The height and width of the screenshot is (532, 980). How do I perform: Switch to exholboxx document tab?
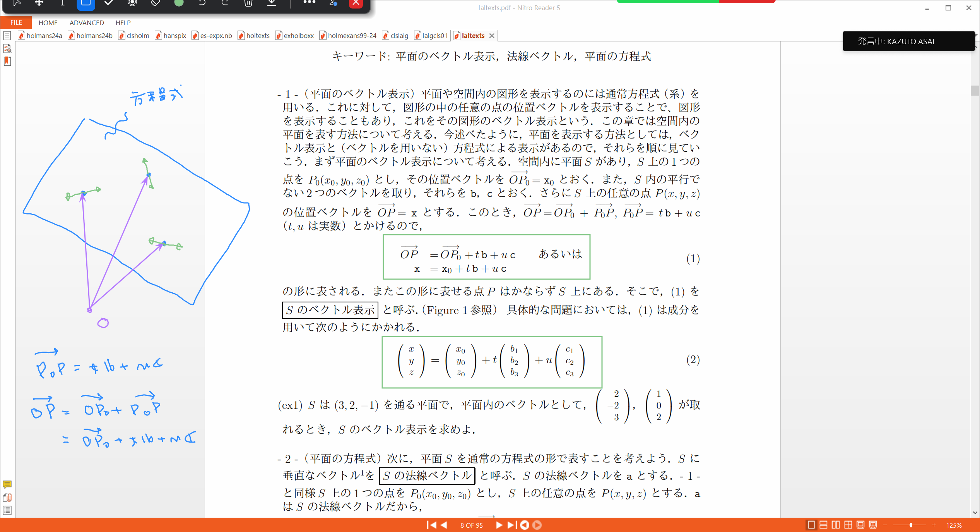click(295, 36)
